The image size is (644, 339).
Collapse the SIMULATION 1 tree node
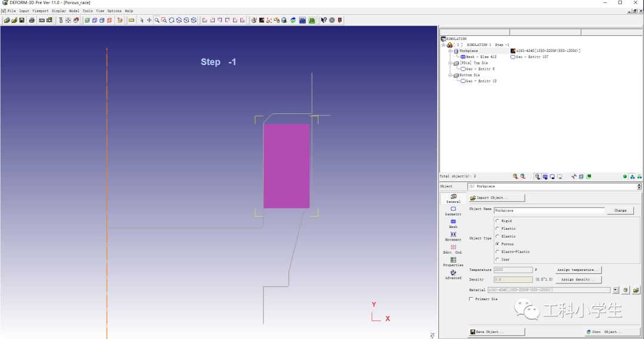(x=444, y=45)
